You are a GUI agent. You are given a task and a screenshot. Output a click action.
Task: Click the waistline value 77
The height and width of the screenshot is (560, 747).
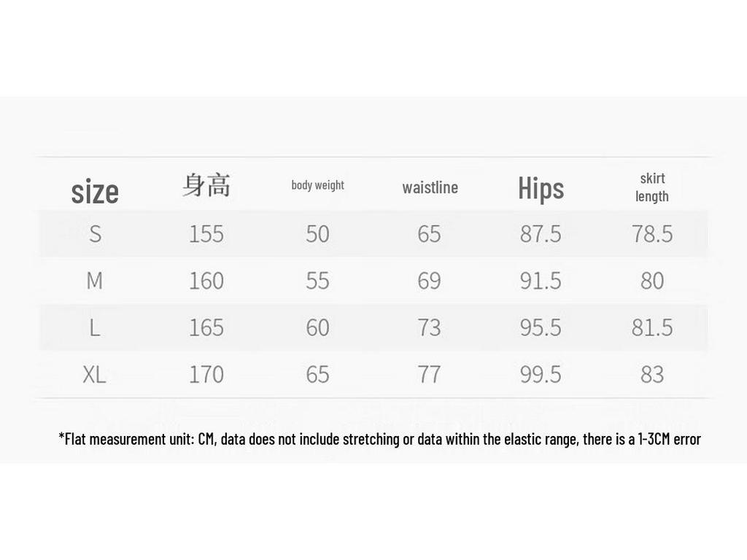point(429,374)
